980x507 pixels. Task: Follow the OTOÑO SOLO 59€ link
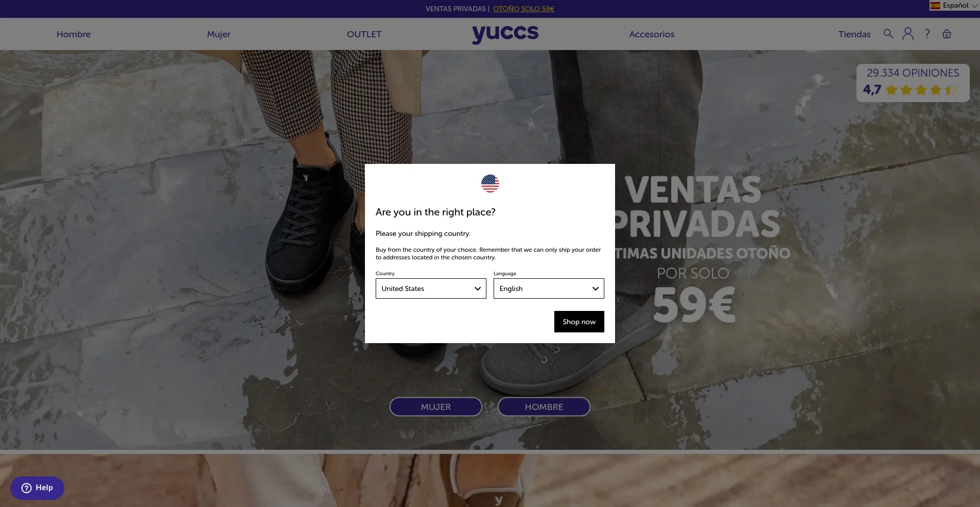click(524, 9)
